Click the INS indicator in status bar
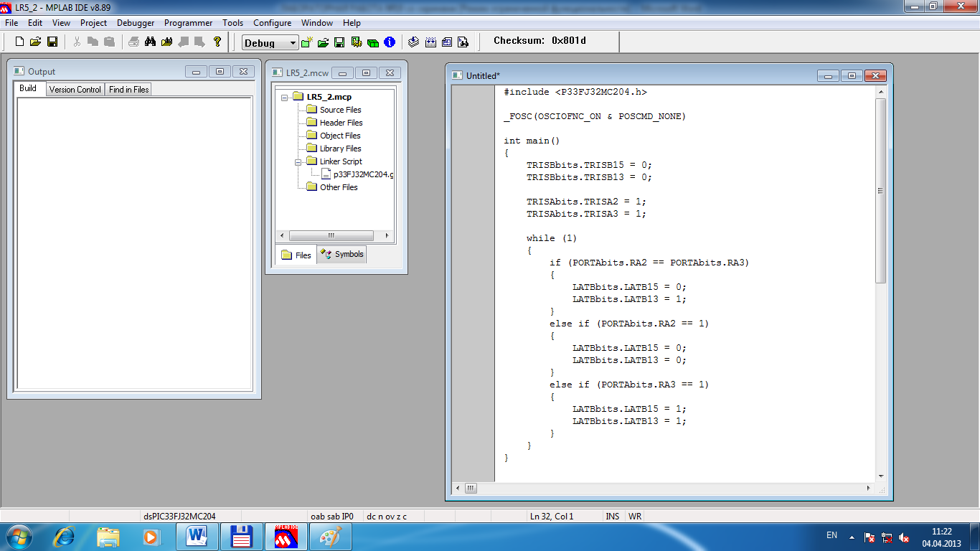Image resolution: width=980 pixels, height=551 pixels. pos(613,516)
